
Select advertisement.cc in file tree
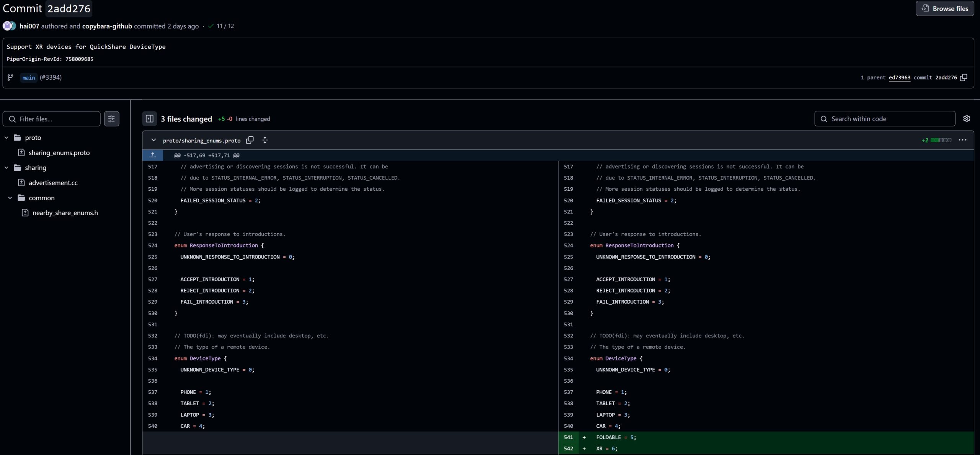pyautogui.click(x=53, y=183)
